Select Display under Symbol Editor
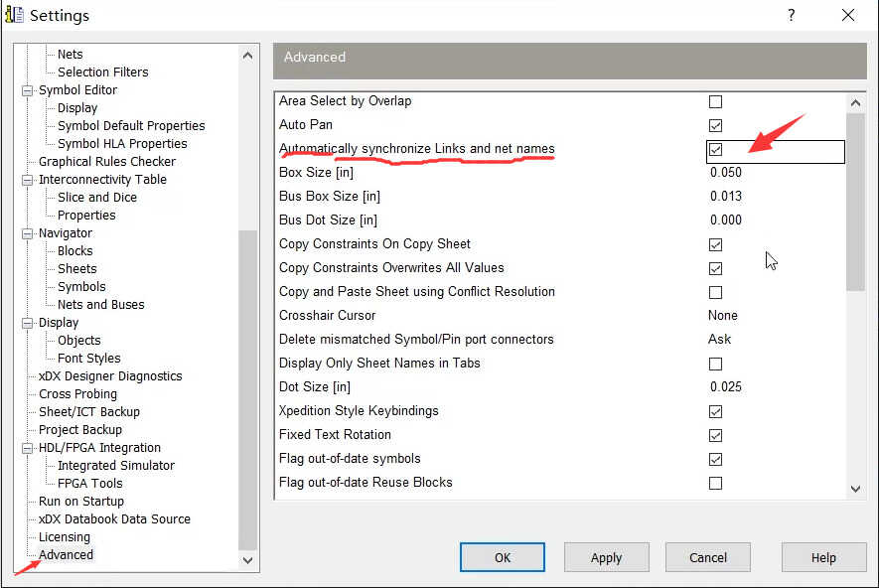879x588 pixels. coord(77,108)
